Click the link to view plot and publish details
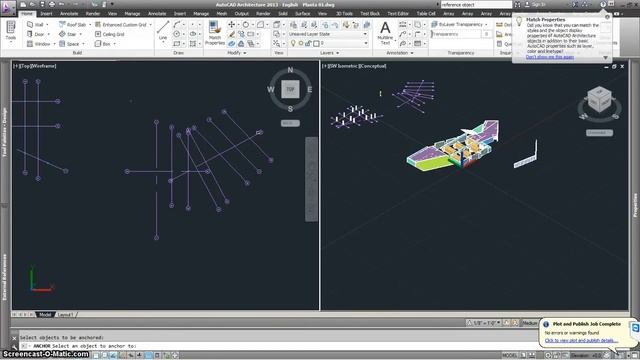 click(581, 340)
